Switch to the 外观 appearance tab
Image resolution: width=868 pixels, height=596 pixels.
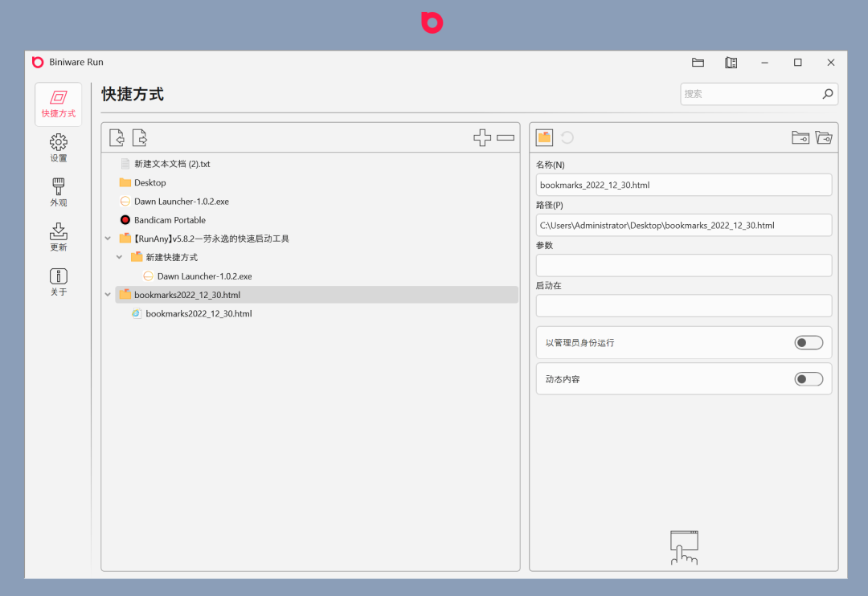(x=59, y=193)
